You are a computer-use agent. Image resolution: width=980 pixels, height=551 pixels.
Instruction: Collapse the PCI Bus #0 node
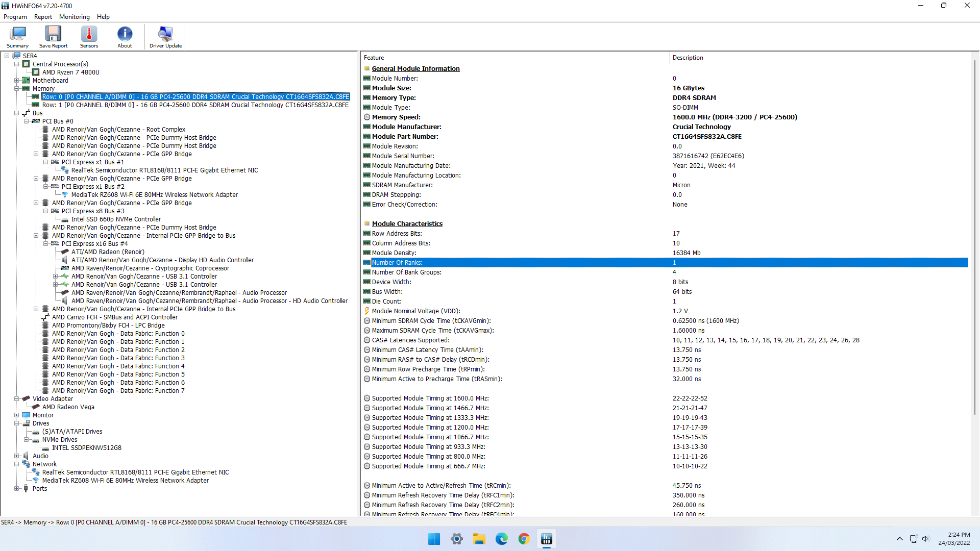pyautogui.click(x=27, y=121)
